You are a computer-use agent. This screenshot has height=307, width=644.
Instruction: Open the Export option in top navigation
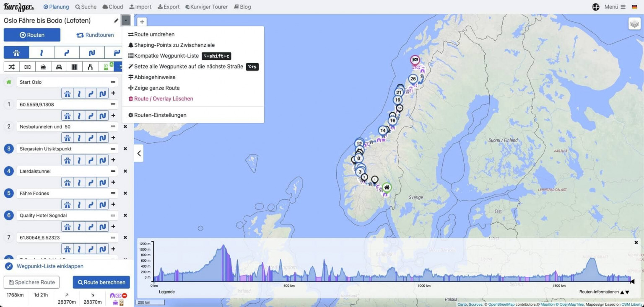pyautogui.click(x=169, y=7)
